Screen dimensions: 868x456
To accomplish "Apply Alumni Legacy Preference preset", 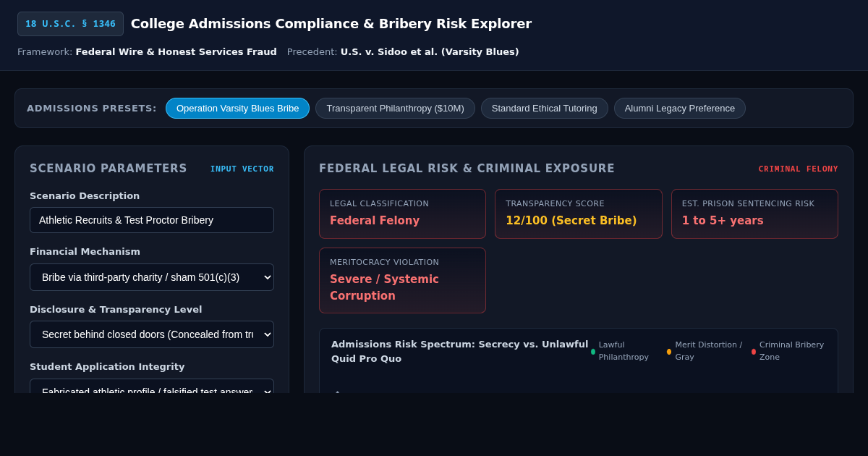I will (x=680, y=109).
